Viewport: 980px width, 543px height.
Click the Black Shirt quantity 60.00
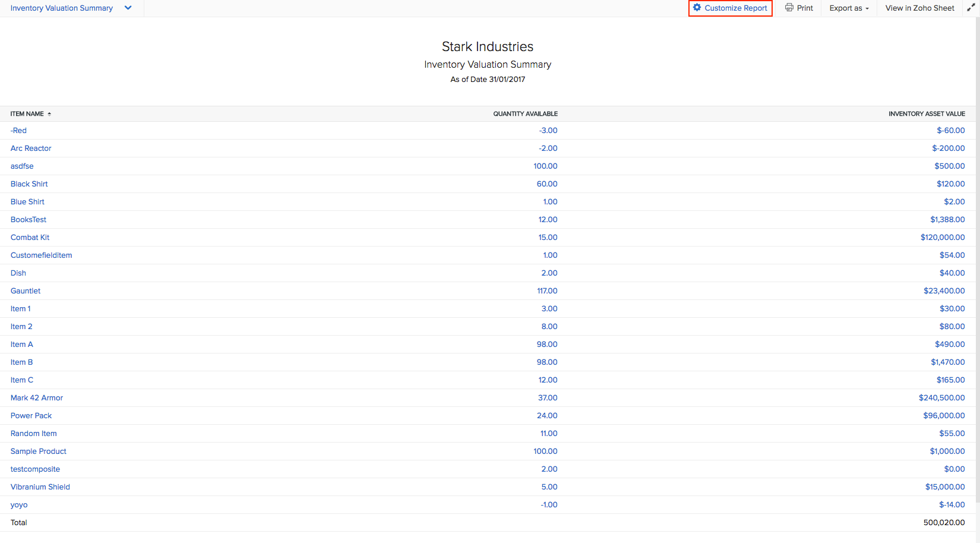(x=547, y=184)
